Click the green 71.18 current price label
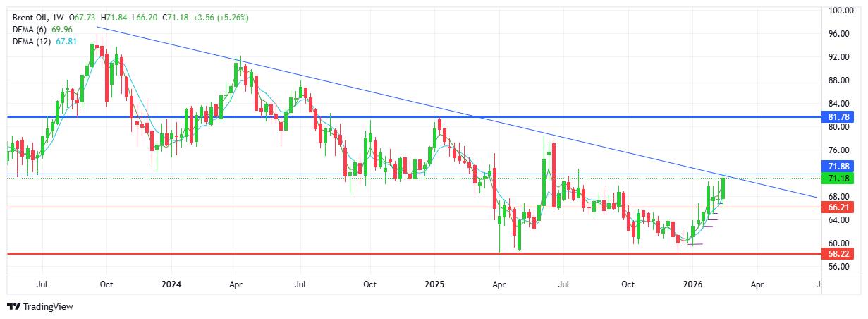868x319 pixels. pyautogui.click(x=837, y=177)
